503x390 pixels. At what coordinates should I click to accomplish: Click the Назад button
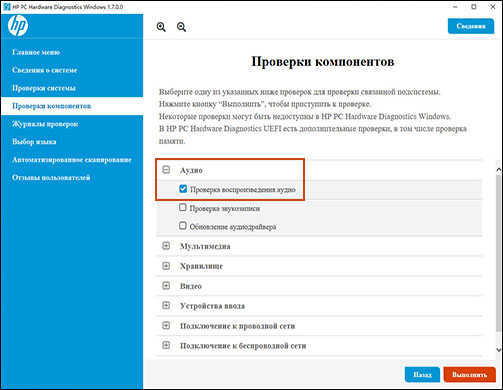(422, 375)
